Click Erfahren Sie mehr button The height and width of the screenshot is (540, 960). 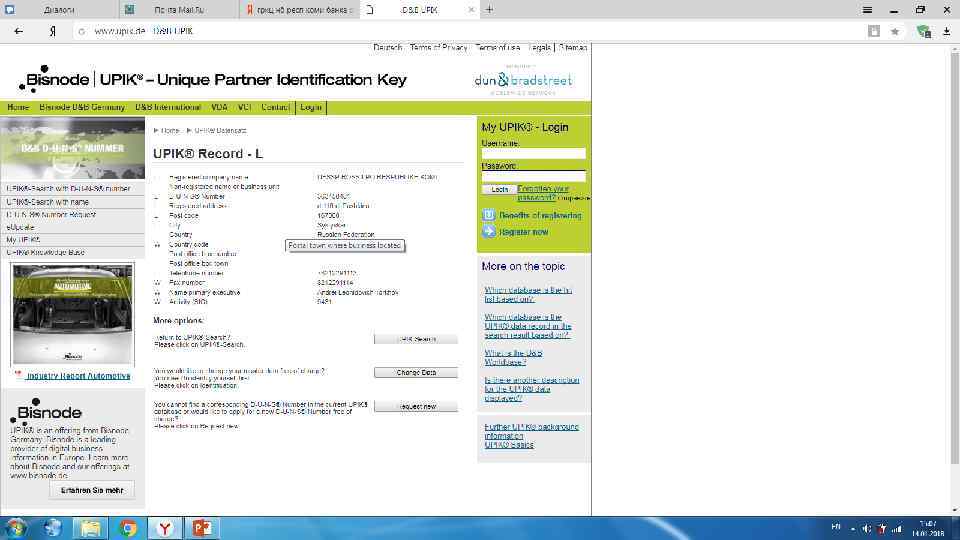[x=92, y=490]
